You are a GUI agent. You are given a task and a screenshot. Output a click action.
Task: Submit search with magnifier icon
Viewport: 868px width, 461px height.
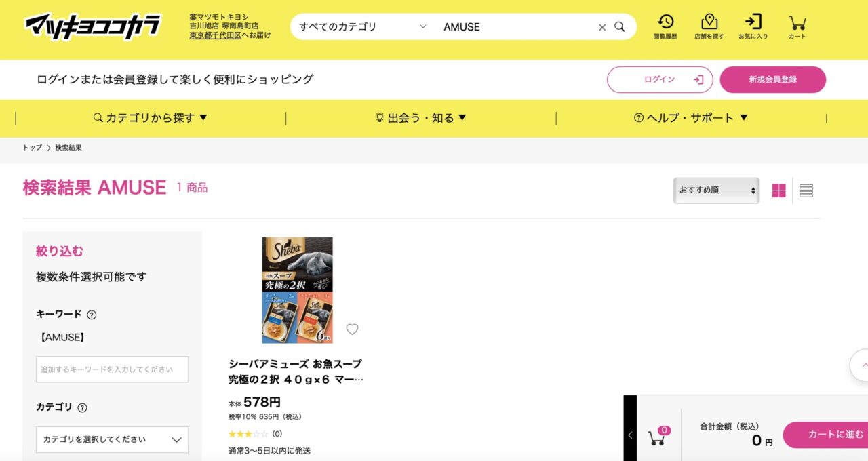pos(619,27)
